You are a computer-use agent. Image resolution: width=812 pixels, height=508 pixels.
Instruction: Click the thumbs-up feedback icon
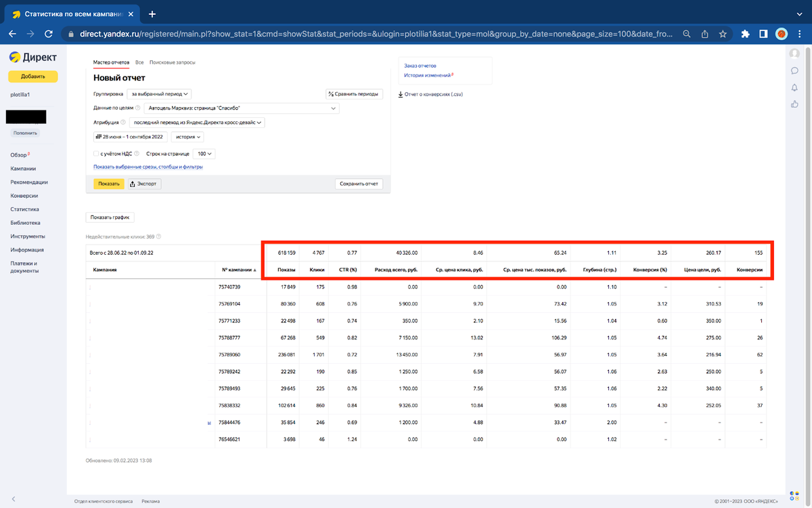point(794,104)
